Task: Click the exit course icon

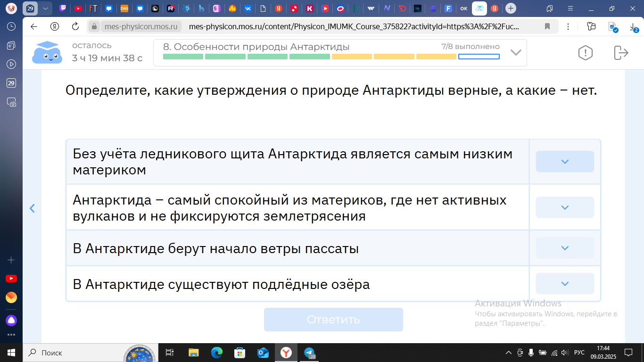Action: (621, 53)
